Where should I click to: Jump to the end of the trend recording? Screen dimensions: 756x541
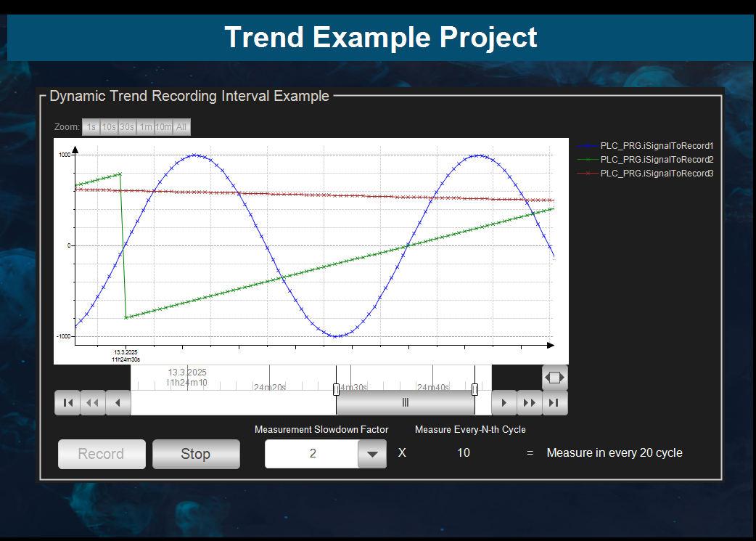(554, 402)
